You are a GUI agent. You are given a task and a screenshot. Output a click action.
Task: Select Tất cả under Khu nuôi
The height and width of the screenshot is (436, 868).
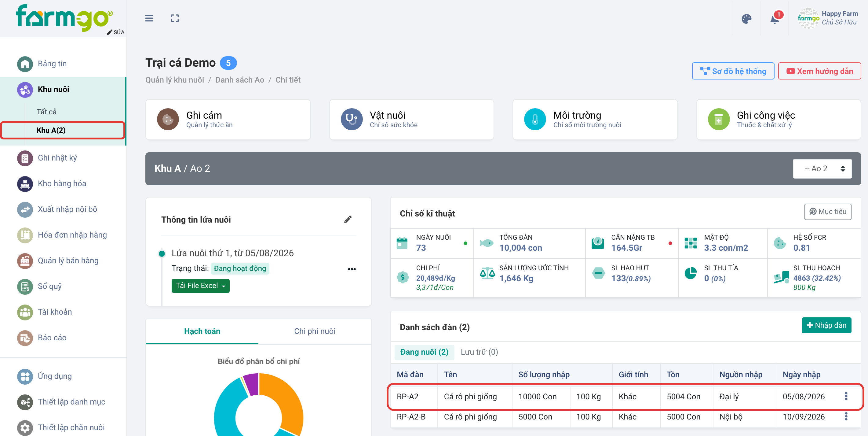[x=46, y=112]
